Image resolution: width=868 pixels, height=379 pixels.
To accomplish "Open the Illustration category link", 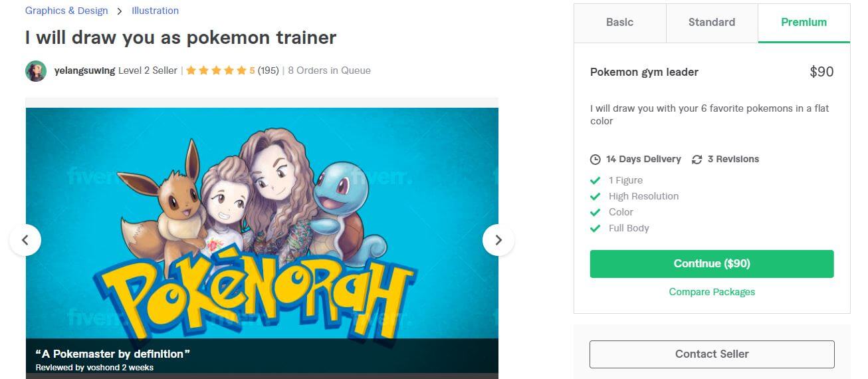I will click(x=155, y=11).
